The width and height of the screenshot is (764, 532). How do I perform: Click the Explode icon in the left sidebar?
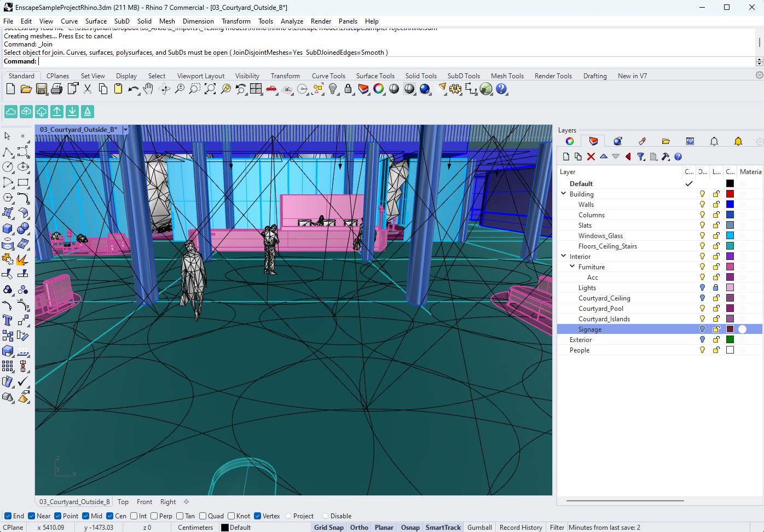point(23,259)
